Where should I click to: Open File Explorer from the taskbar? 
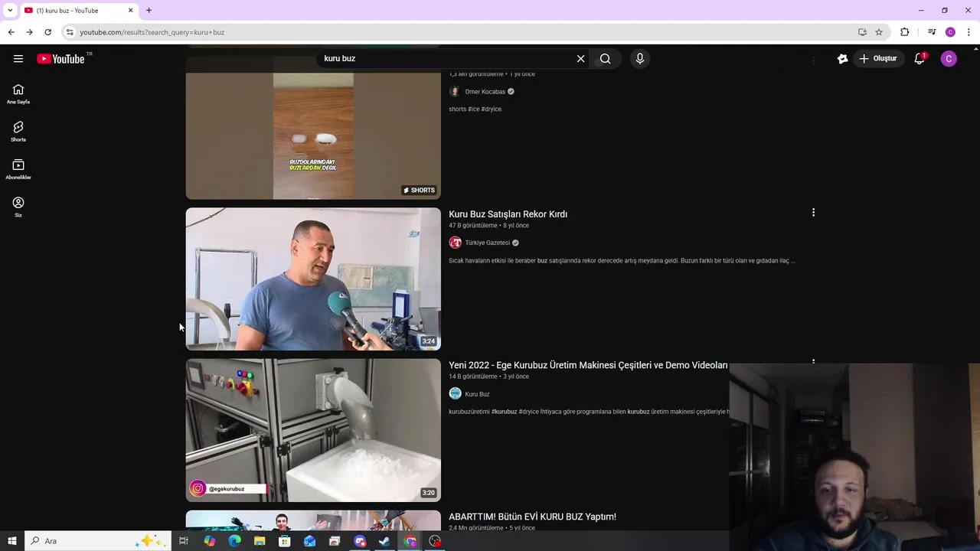click(260, 541)
